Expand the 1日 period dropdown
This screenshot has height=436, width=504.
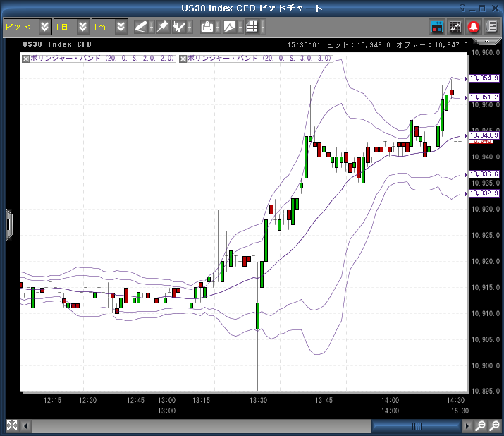[x=83, y=27]
